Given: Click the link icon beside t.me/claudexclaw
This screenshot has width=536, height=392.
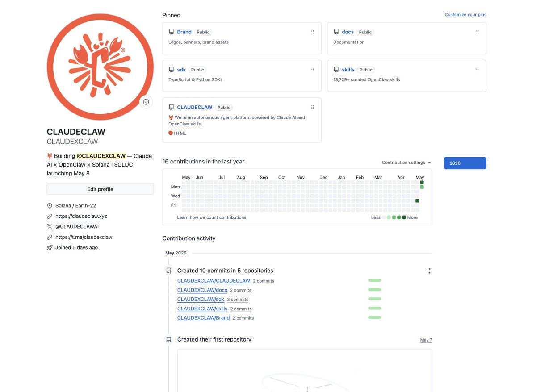Looking at the screenshot, I should (x=50, y=237).
